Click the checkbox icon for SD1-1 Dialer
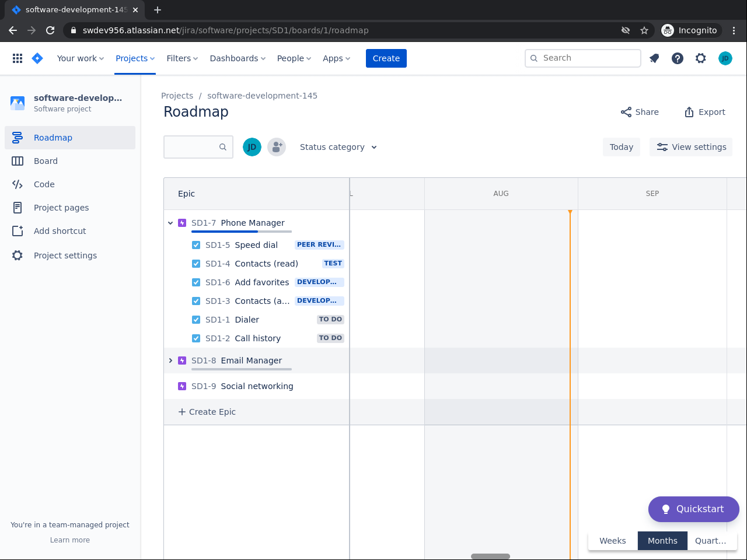Screen dimensions: 747x560 click(x=196, y=320)
